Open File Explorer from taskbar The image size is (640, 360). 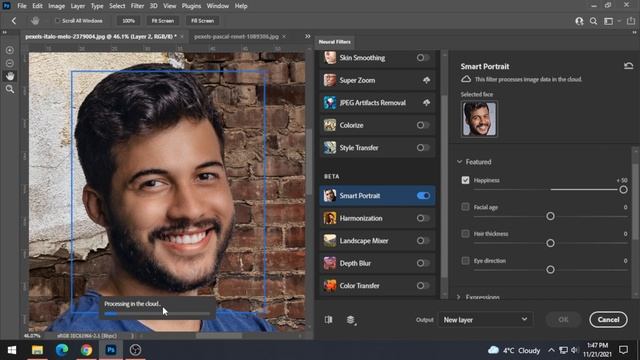(37, 350)
